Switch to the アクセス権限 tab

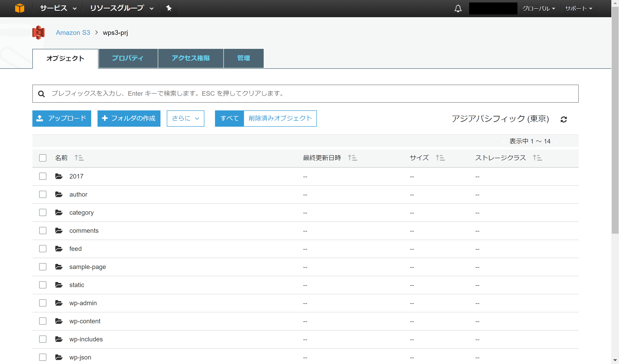point(191,58)
